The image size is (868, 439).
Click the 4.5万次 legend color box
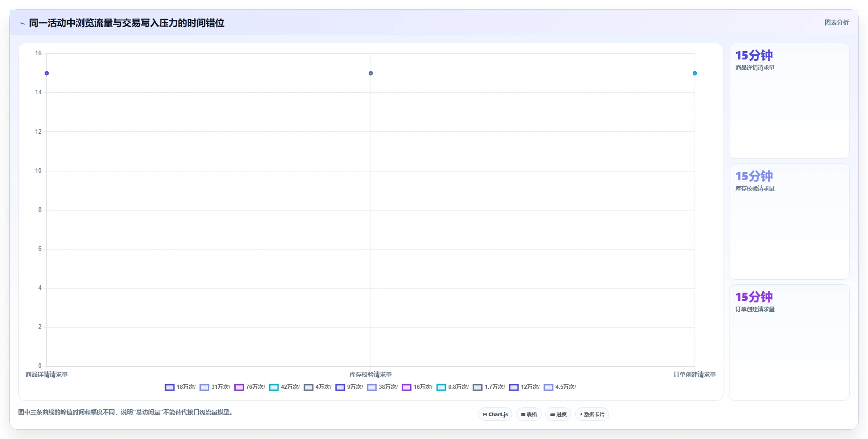coord(549,387)
